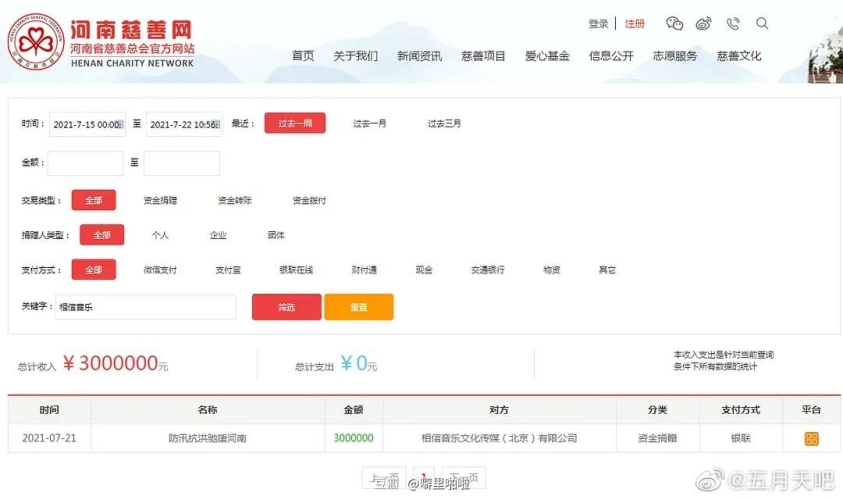
Task: Click the 分类 column header
Action: (x=658, y=410)
